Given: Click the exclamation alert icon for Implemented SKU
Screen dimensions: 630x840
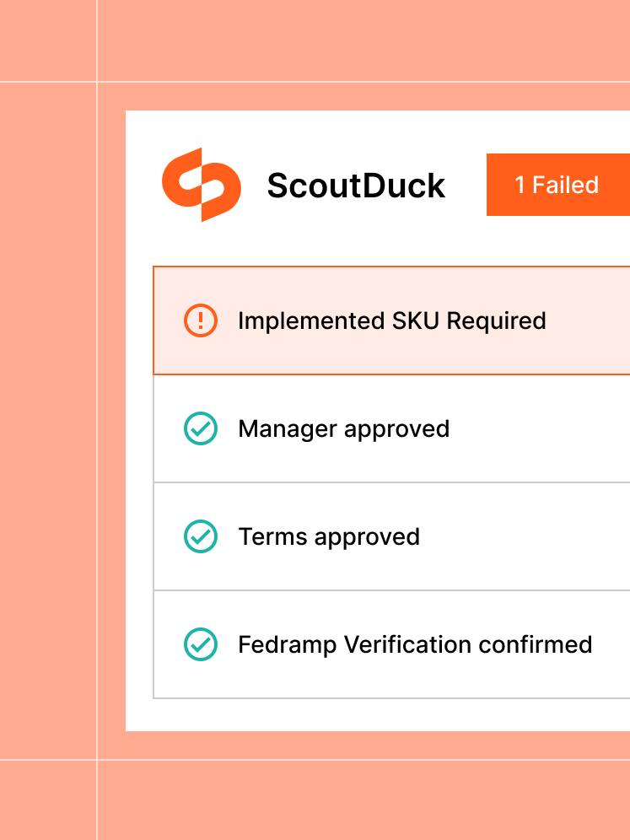Looking at the screenshot, I should coord(201,320).
